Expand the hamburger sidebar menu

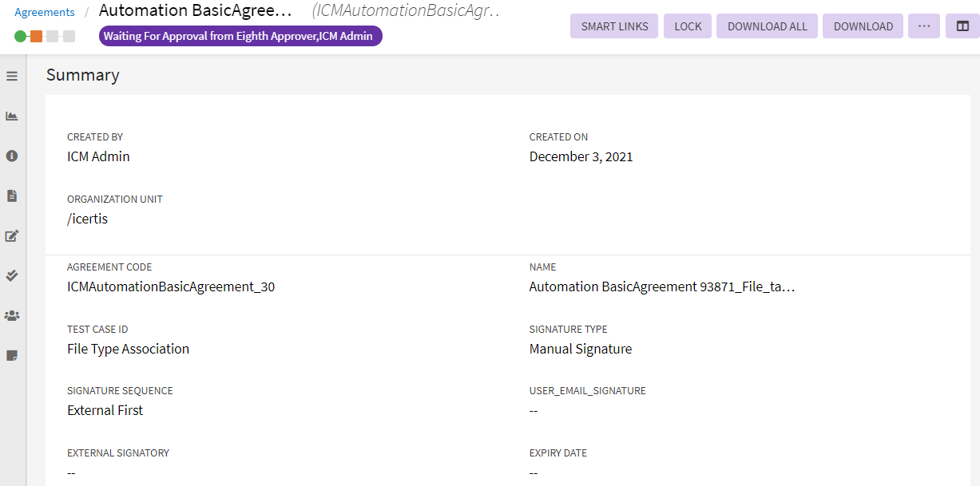tap(12, 77)
